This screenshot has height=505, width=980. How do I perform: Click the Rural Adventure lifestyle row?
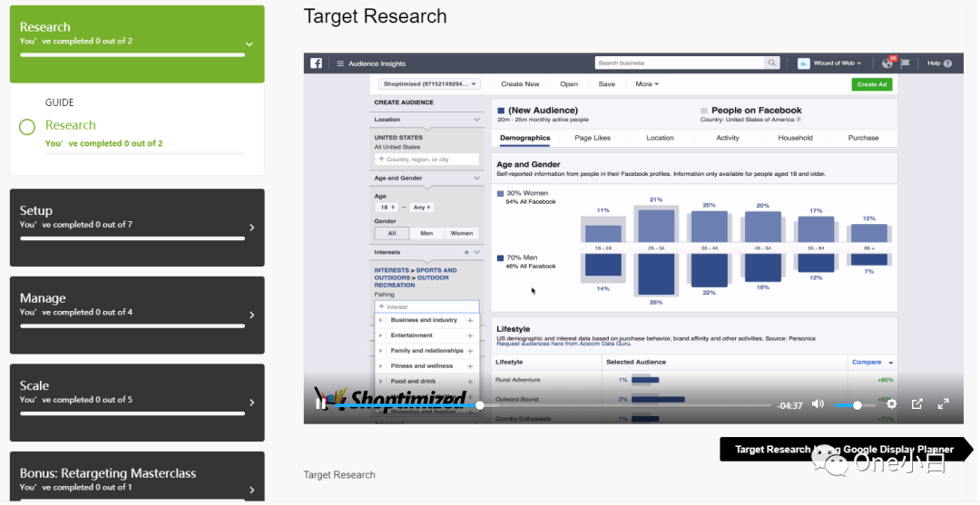point(694,380)
